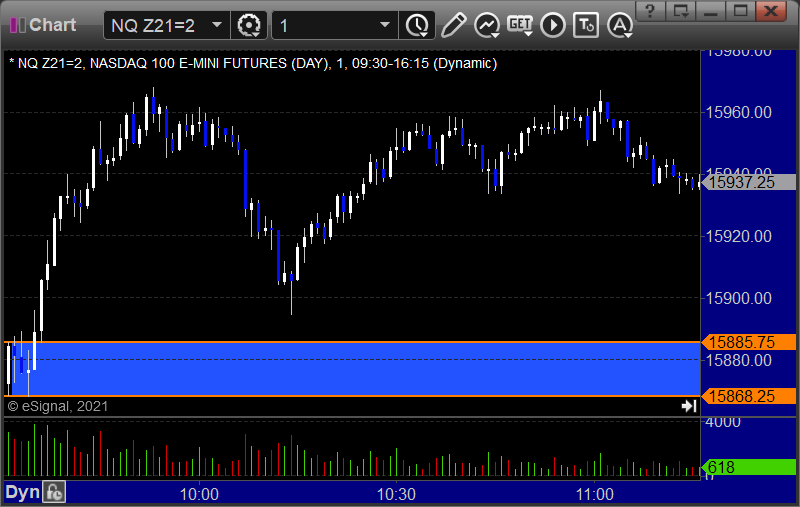800x507 pixels.
Task: Click the 15880.00 price axis label
Action: (x=738, y=360)
